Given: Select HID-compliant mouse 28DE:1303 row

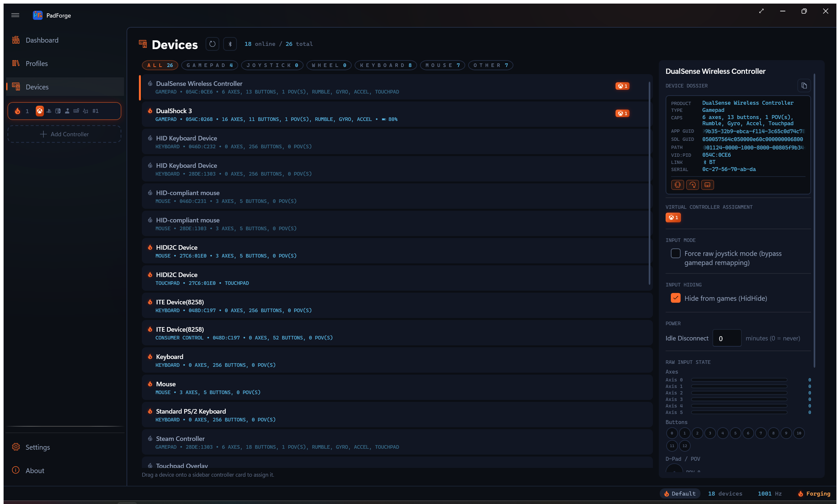Looking at the screenshot, I should point(397,224).
